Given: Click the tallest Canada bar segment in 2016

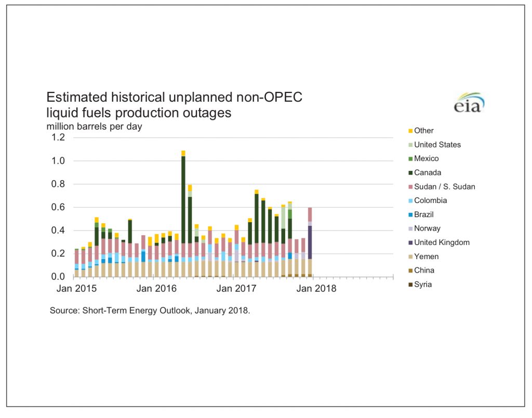Looking at the screenshot, I should tap(183, 199).
